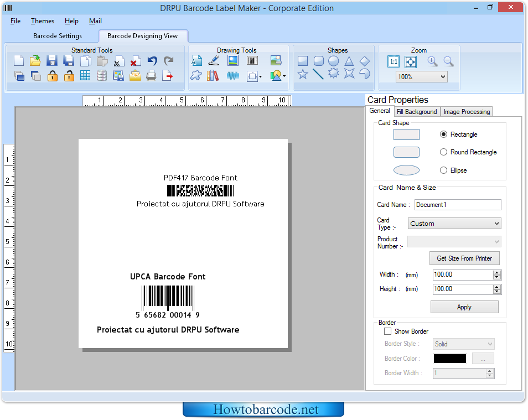Bring object to front icon

19,76
